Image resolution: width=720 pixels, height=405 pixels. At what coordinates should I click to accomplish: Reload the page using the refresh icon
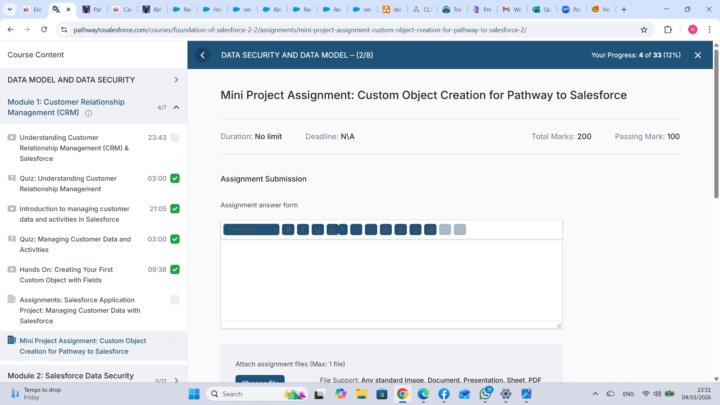[x=41, y=30]
